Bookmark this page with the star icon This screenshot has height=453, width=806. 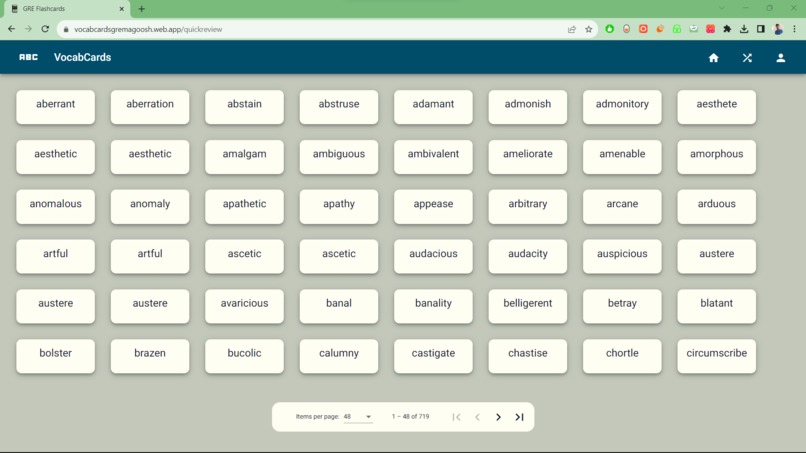[x=589, y=29]
